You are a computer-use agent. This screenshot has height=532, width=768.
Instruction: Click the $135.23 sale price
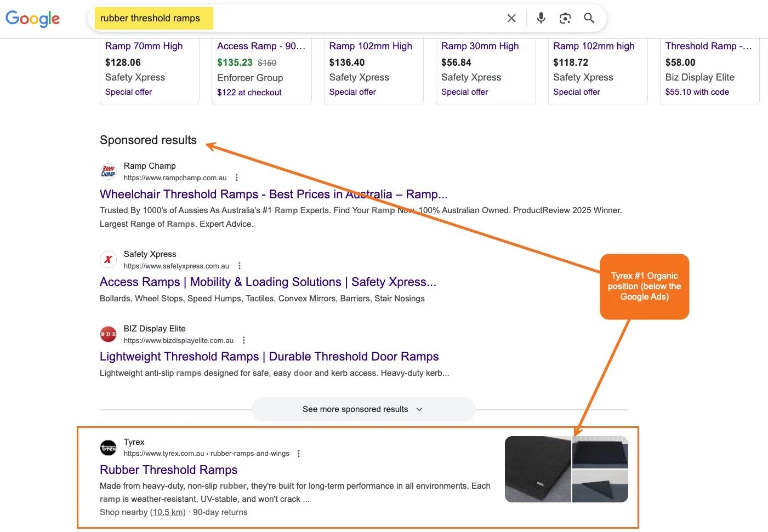click(235, 62)
